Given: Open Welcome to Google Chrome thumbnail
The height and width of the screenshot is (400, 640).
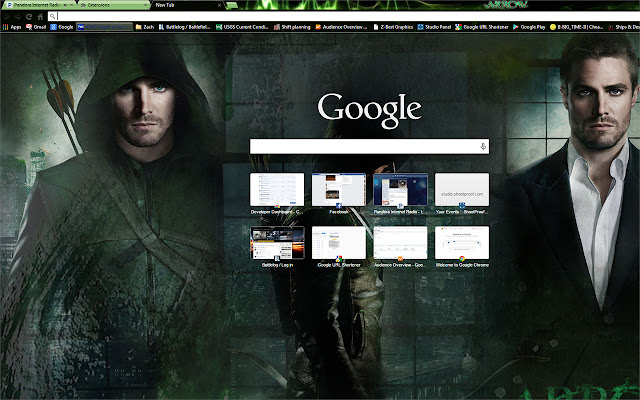Looking at the screenshot, I should pyautogui.click(x=462, y=242).
